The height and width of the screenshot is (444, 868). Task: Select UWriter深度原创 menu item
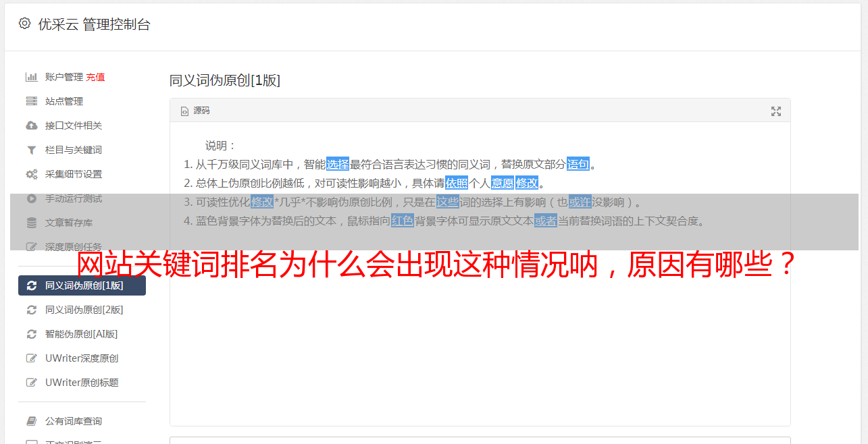(x=82, y=358)
